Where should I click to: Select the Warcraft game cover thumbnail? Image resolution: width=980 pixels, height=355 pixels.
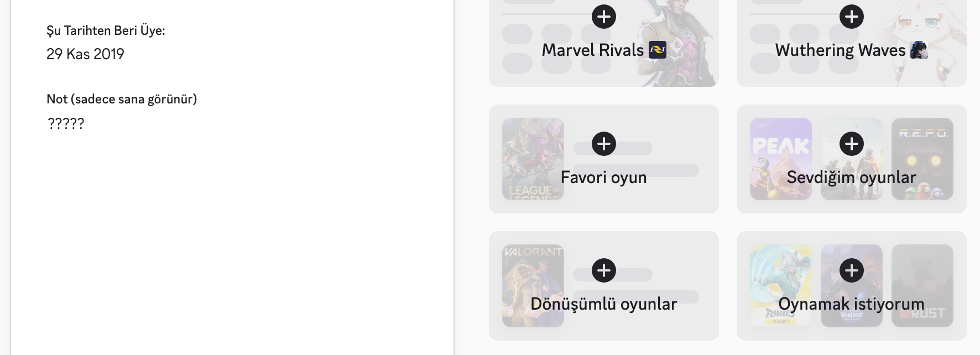point(852,286)
